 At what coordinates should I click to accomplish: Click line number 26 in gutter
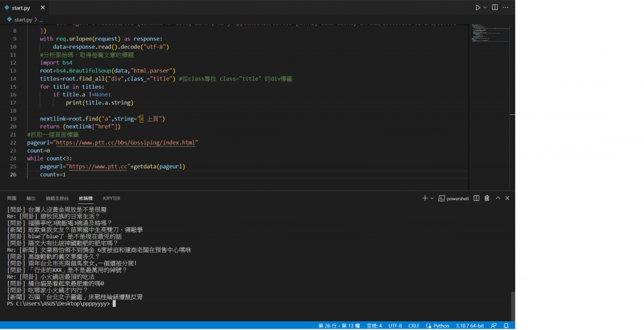point(13,175)
